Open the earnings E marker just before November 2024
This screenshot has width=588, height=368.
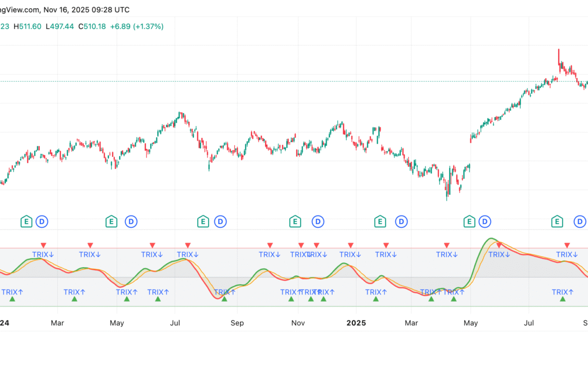(x=295, y=221)
